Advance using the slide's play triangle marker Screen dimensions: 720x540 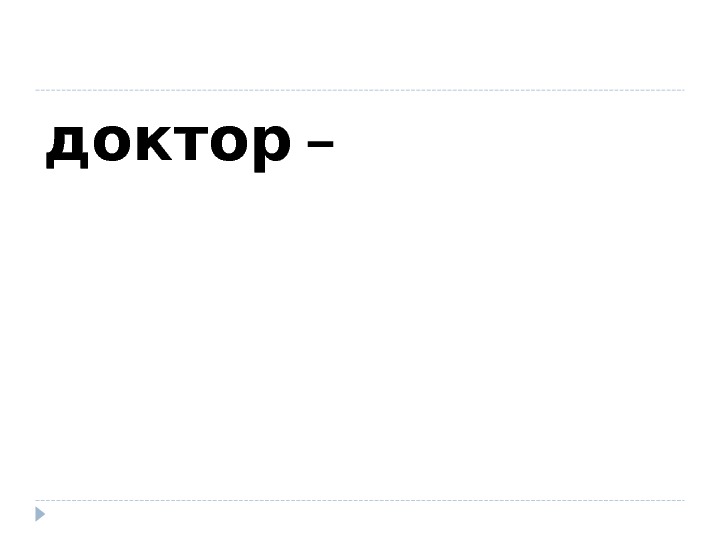(40, 514)
